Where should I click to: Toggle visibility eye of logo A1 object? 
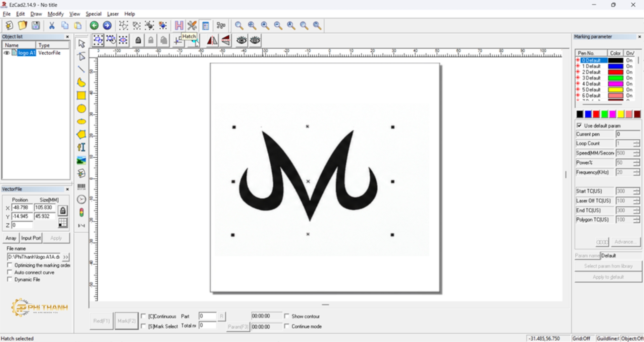click(x=6, y=53)
